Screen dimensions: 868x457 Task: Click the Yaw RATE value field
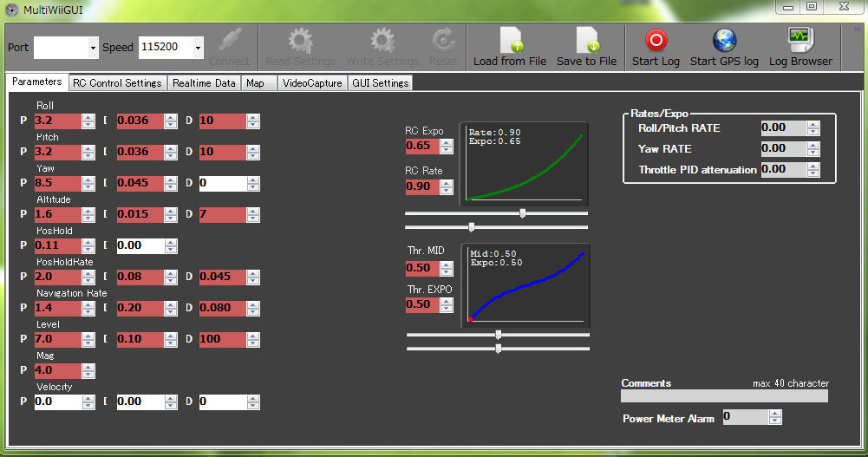click(783, 148)
